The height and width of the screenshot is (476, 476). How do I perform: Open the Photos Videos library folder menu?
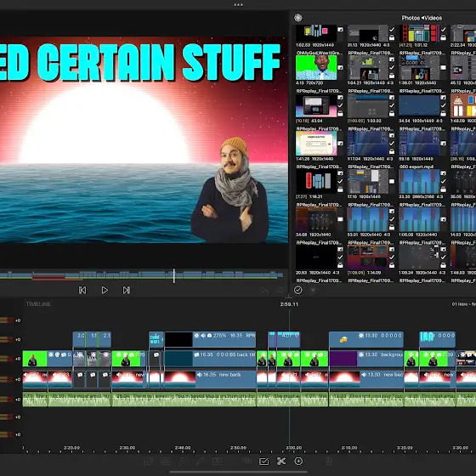pyautogui.click(x=422, y=18)
